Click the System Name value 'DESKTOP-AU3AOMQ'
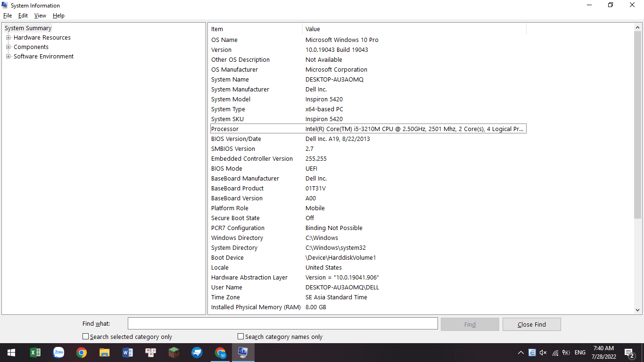 click(x=334, y=80)
